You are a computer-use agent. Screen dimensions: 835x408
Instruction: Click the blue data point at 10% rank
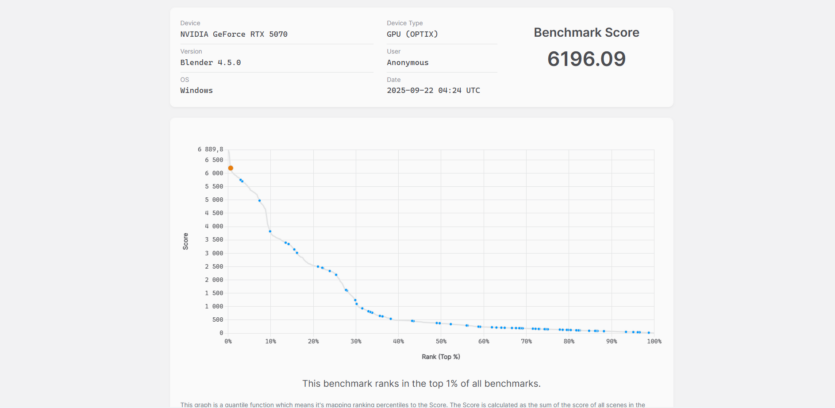pyautogui.click(x=270, y=232)
